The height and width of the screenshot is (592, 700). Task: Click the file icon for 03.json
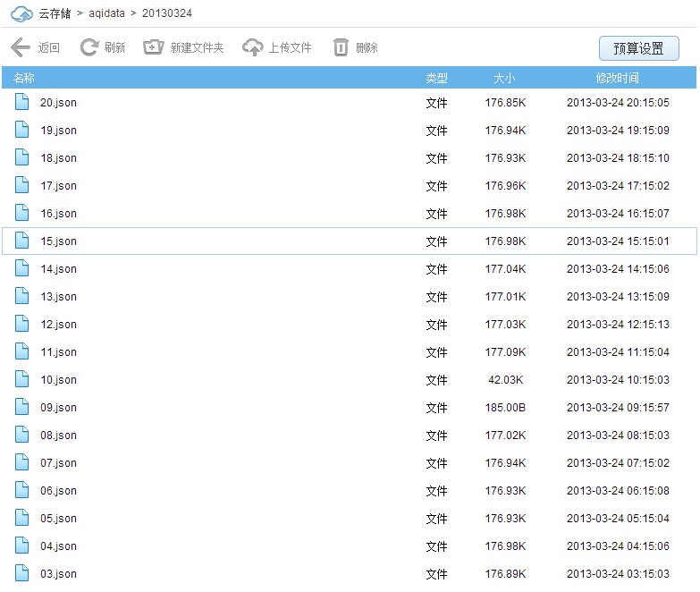pyautogui.click(x=22, y=573)
